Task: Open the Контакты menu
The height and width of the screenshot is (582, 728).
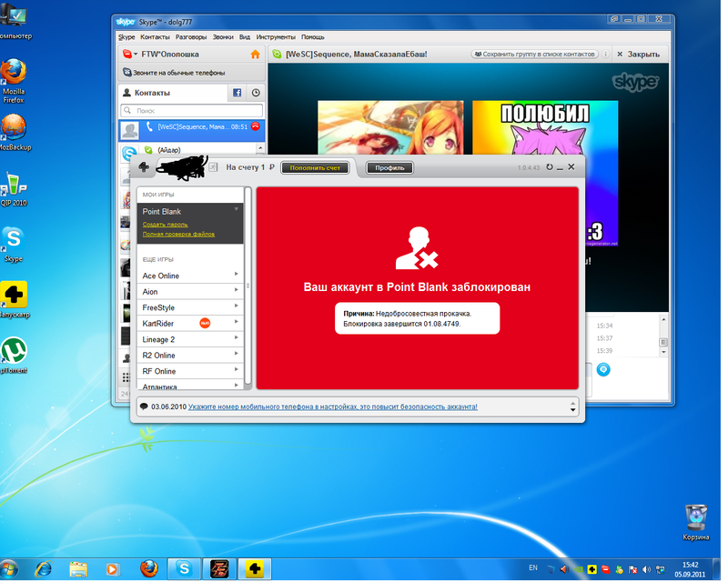Action: point(155,37)
